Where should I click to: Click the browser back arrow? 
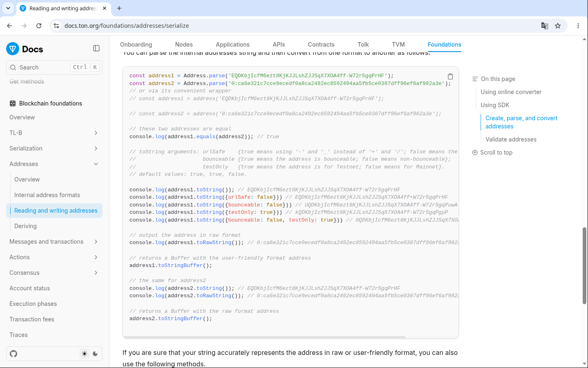click(9, 25)
